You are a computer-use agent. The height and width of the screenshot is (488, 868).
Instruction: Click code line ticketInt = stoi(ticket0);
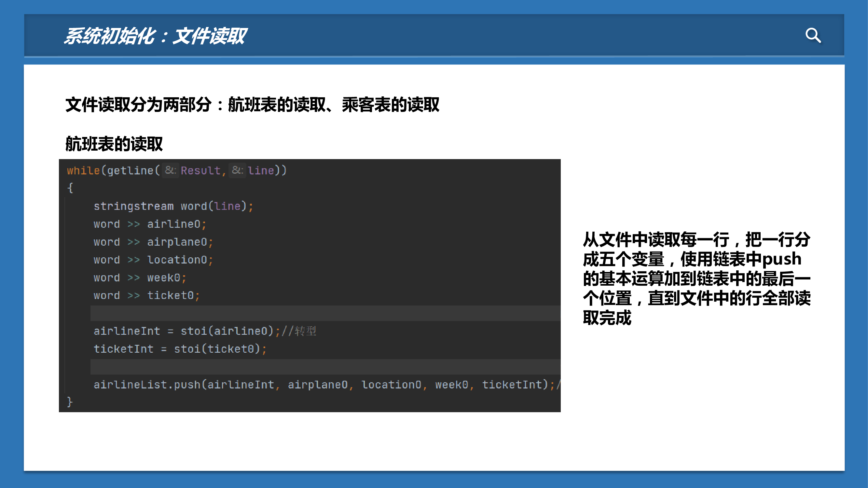[180, 349]
